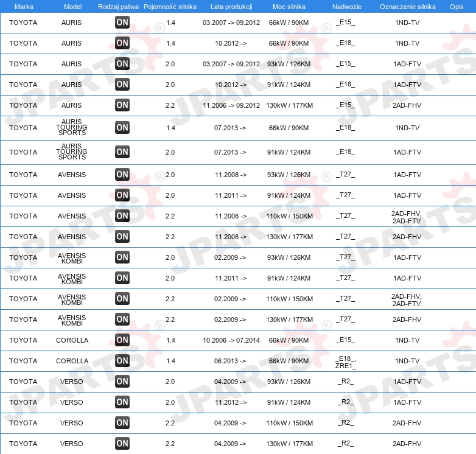
Task: Click the ON icon for Verso 2.2 130kW
Action: [x=122, y=443]
